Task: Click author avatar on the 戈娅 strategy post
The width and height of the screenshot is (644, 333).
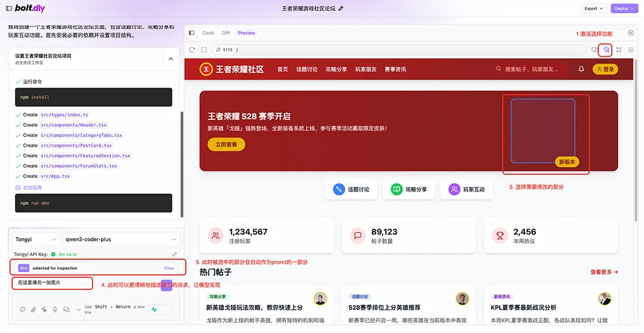Action: [320, 299]
